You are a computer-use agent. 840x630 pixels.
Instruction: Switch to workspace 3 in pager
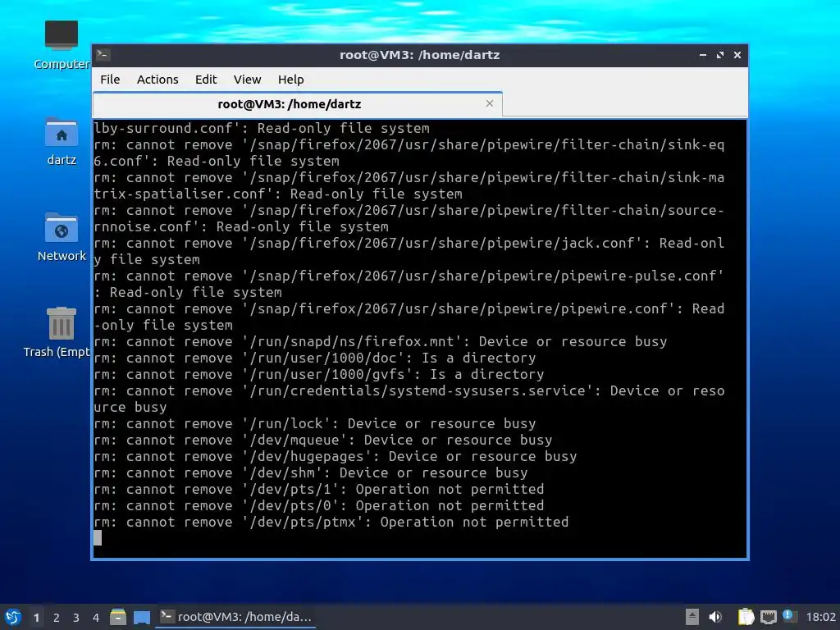[76, 618]
